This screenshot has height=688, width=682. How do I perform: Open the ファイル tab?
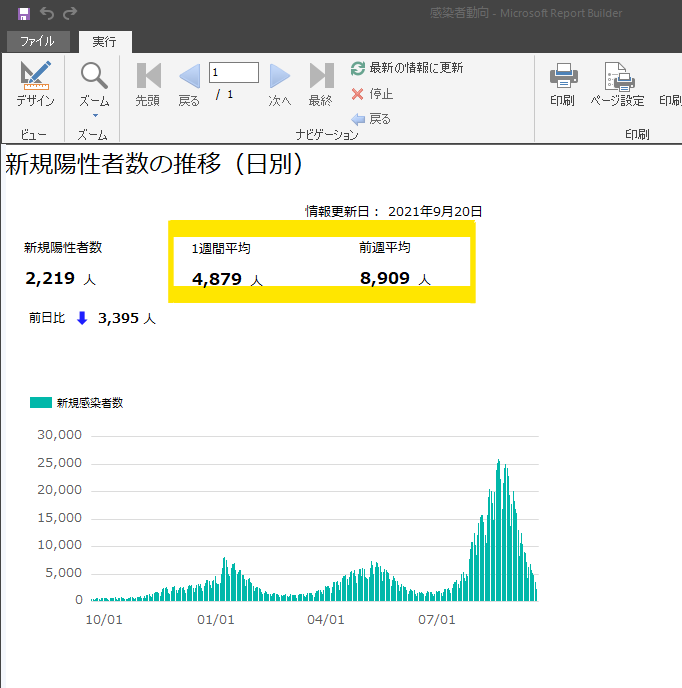(37, 42)
